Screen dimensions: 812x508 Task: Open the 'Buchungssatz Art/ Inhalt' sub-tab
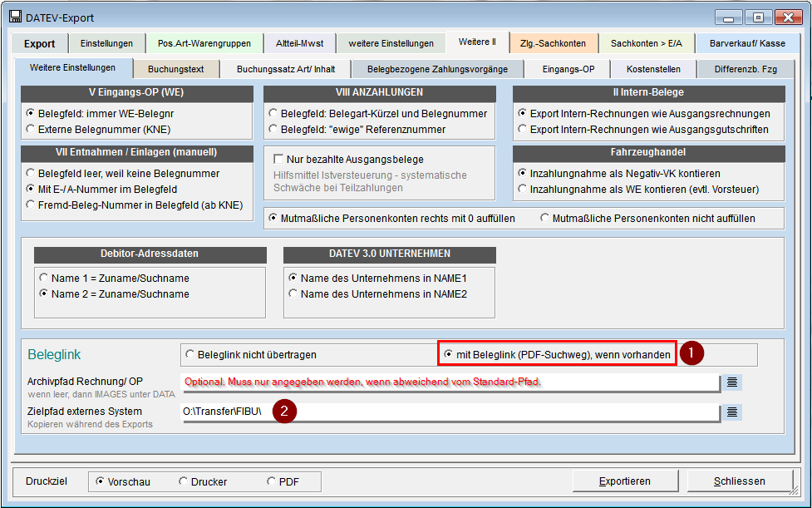tap(286, 69)
